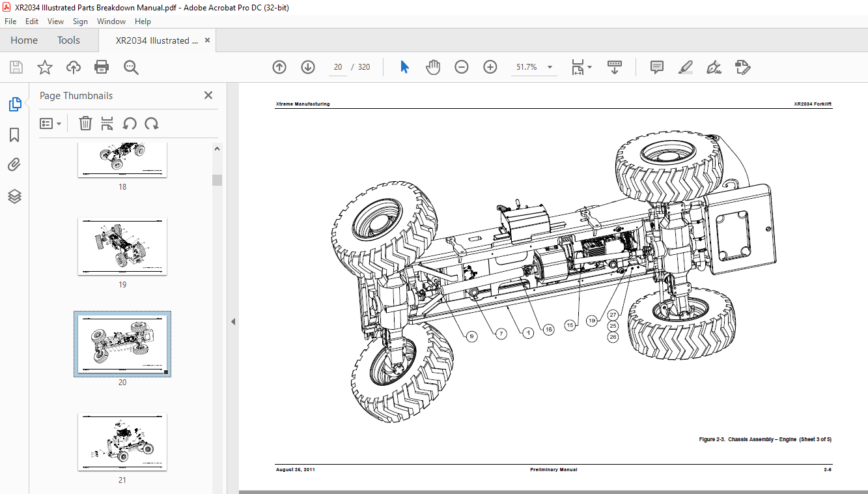Click callout number 15 in diagram
Screen dimensions: 868x494
[x=570, y=325]
